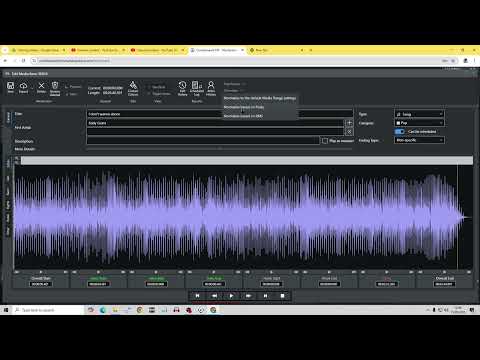Click the clear X button under artist plus
The width and height of the screenshot is (480, 360).
tap(349, 132)
